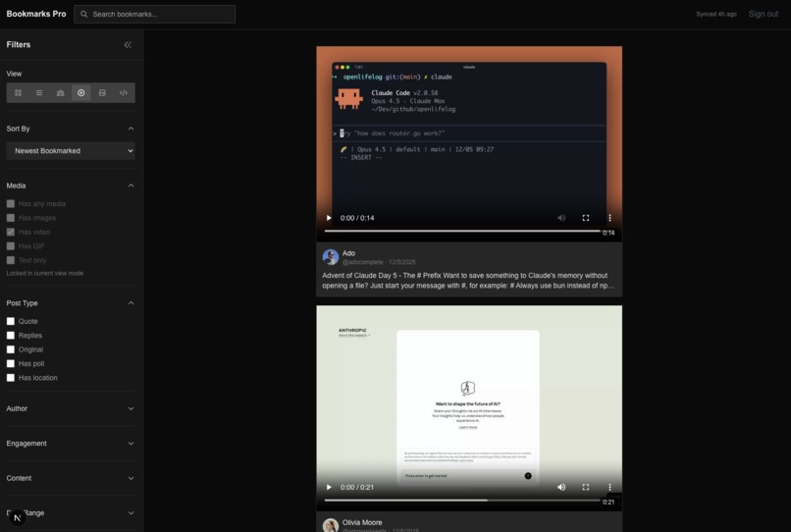Open more options on Ado's video

[x=609, y=218]
